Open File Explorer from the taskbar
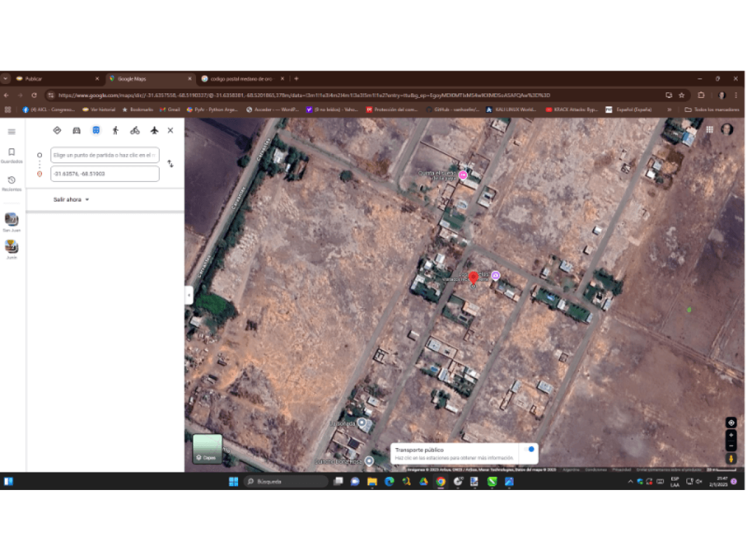 point(372,481)
